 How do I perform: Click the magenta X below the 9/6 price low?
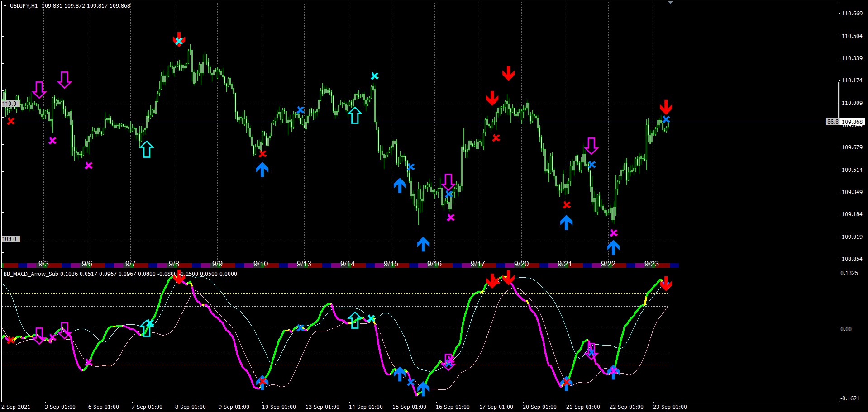tap(89, 166)
